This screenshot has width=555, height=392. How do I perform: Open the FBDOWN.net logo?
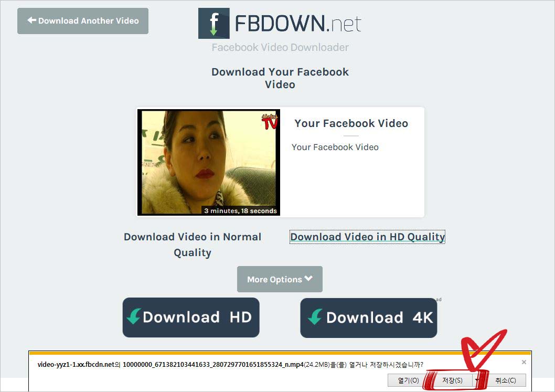pos(280,24)
